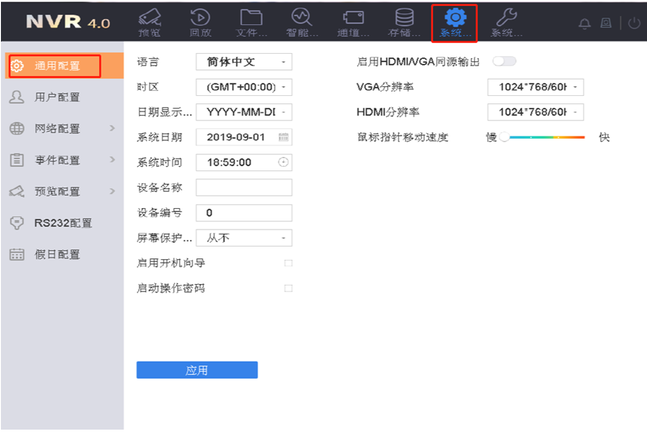
Task: Open the smart analysis (智能) icon
Action: pos(301,21)
